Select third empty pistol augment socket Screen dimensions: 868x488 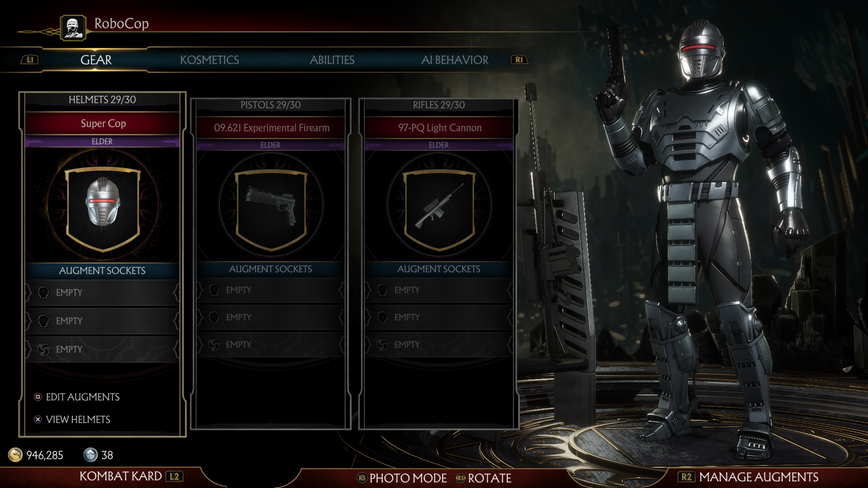pyautogui.click(x=270, y=344)
